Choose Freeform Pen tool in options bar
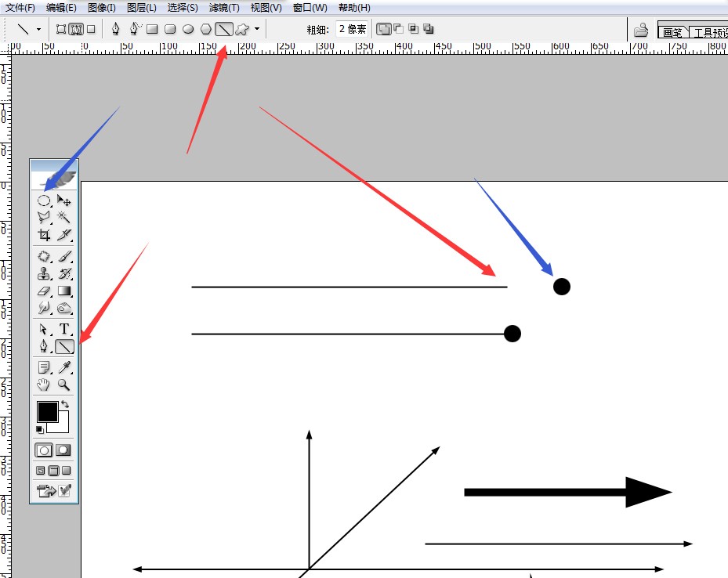This screenshot has width=728, height=578. point(135,29)
